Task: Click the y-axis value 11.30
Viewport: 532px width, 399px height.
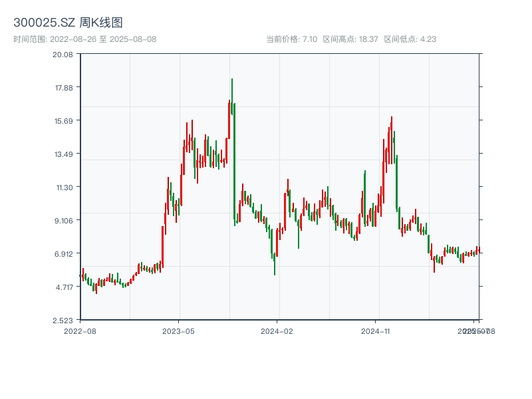Action: coord(65,188)
